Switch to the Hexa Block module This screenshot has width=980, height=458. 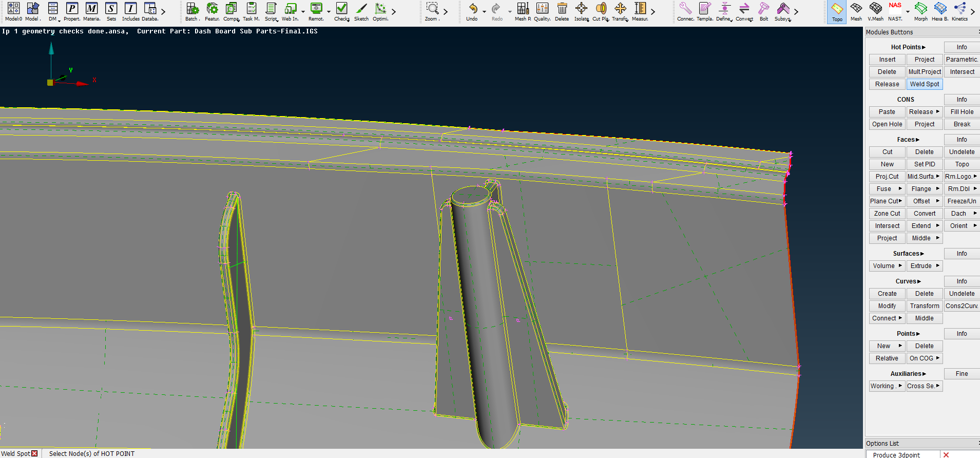940,11
